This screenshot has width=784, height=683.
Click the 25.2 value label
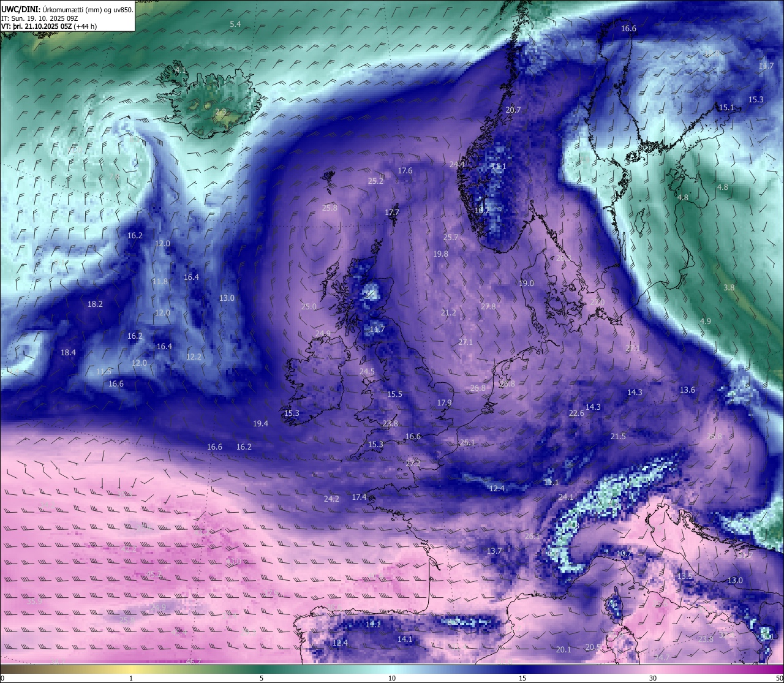[375, 181]
